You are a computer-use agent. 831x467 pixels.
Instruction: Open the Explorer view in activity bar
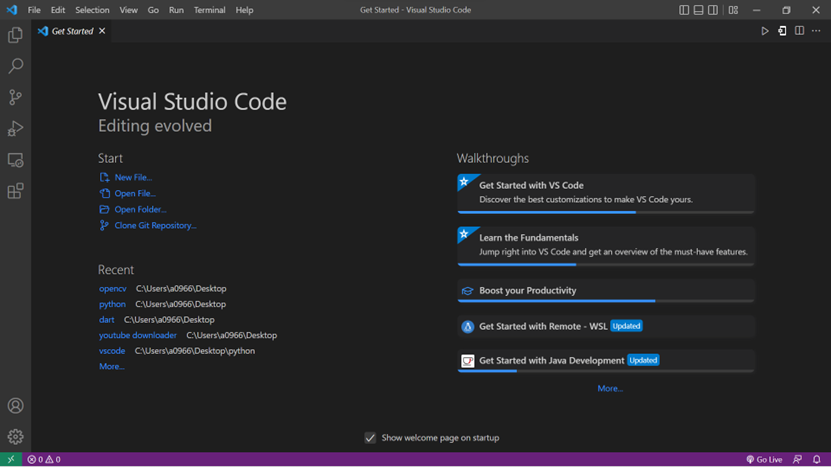click(x=15, y=35)
